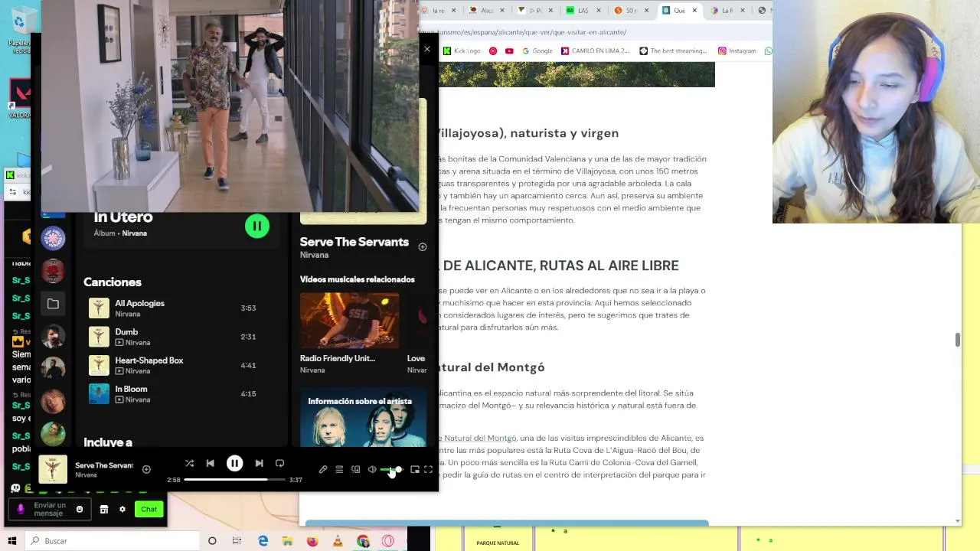Open File Explorer from taskbar
Screen dimensions: 980x551
point(288,541)
